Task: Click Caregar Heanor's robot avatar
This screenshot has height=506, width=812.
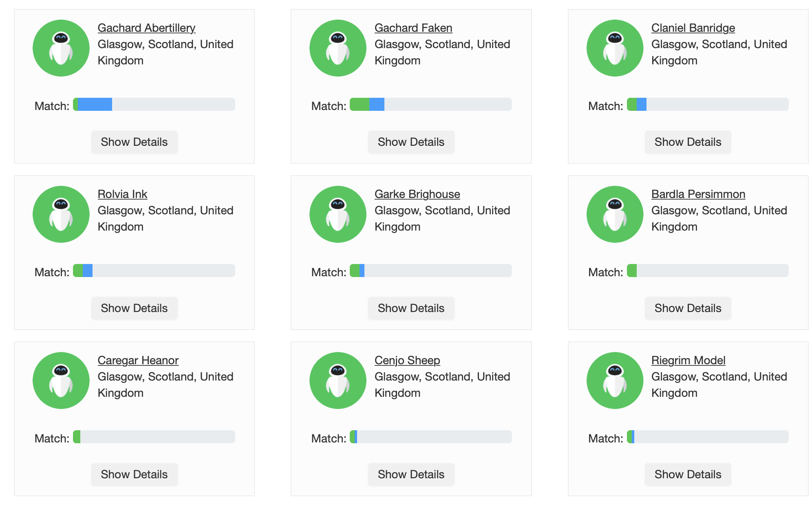Action: (x=61, y=381)
